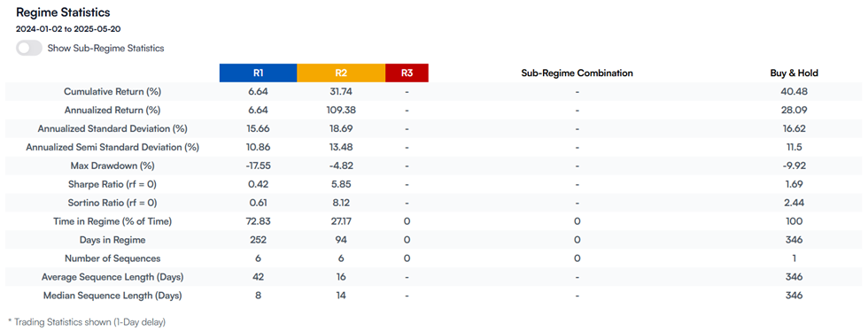Click R2 days in regime value 94
Image resolution: width=868 pixels, height=331 pixels.
[341, 240]
